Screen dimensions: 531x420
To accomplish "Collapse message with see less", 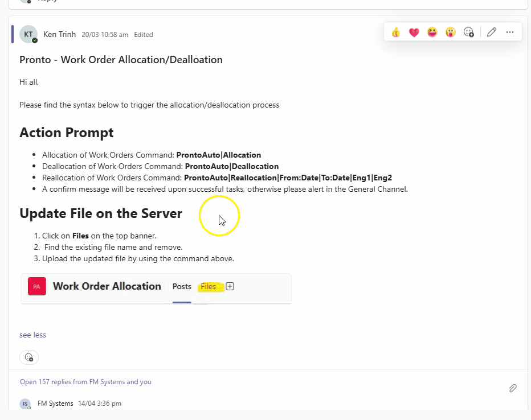I will (x=32, y=335).
